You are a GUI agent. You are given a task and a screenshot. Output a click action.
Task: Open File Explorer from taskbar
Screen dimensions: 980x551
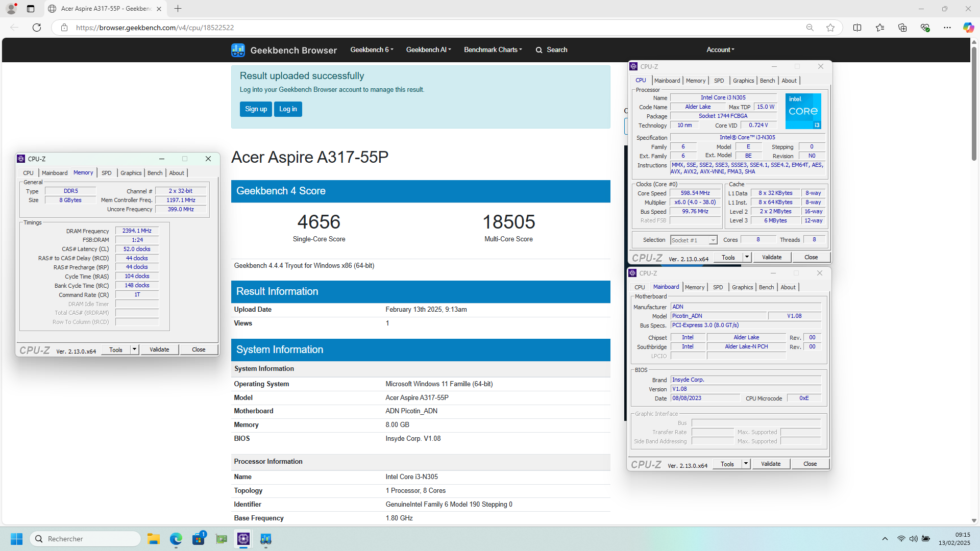154,539
